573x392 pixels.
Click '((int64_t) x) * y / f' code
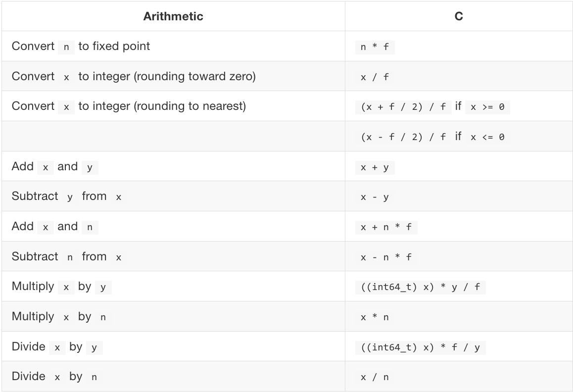pos(421,288)
